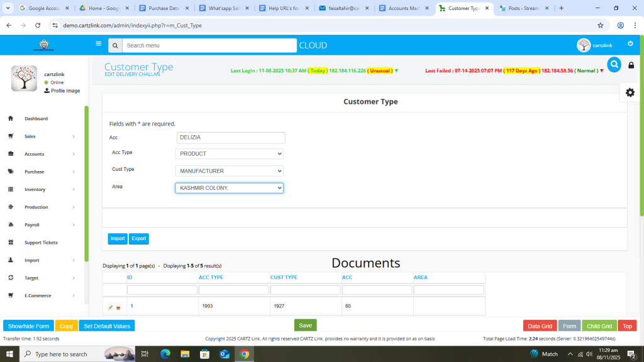644x362 pixels.
Task: Click edit pencil icon in row 1
Action: 111,307
